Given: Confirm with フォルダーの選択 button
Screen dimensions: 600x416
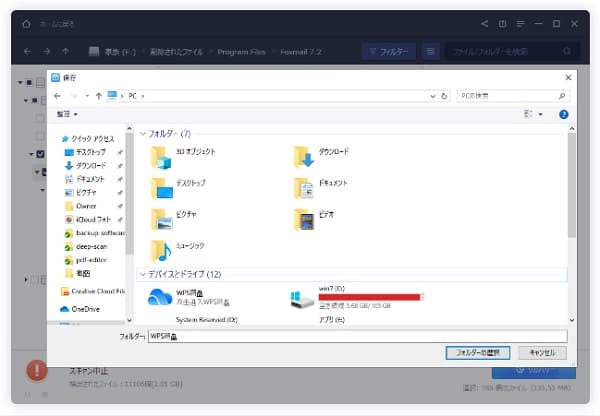Looking at the screenshot, I should (x=478, y=352).
